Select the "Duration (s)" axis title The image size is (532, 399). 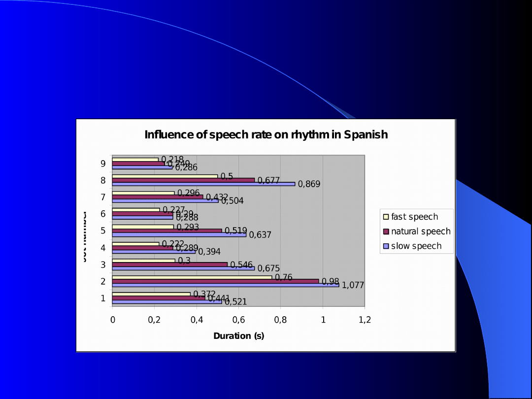pos(238,336)
